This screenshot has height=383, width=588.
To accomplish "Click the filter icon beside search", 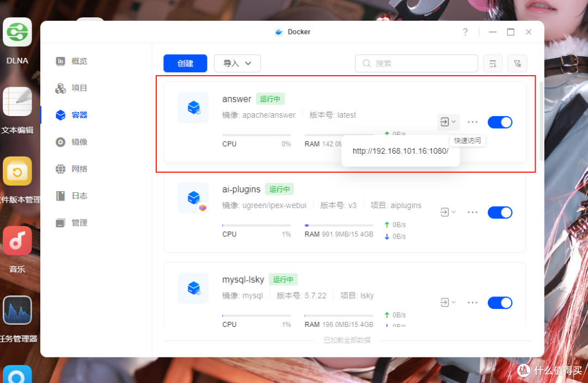I will (518, 63).
